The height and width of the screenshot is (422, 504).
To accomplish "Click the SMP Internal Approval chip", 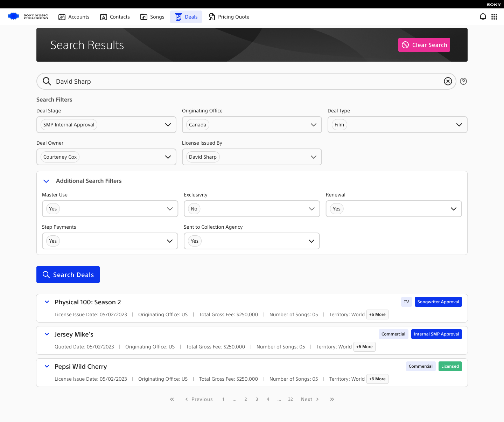I will point(69,125).
